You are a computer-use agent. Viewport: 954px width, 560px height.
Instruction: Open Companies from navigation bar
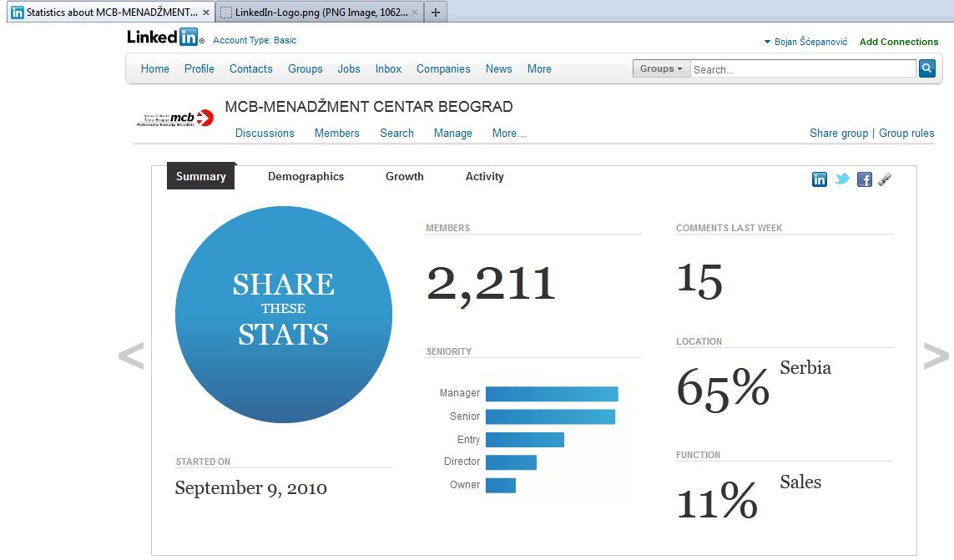(x=443, y=68)
